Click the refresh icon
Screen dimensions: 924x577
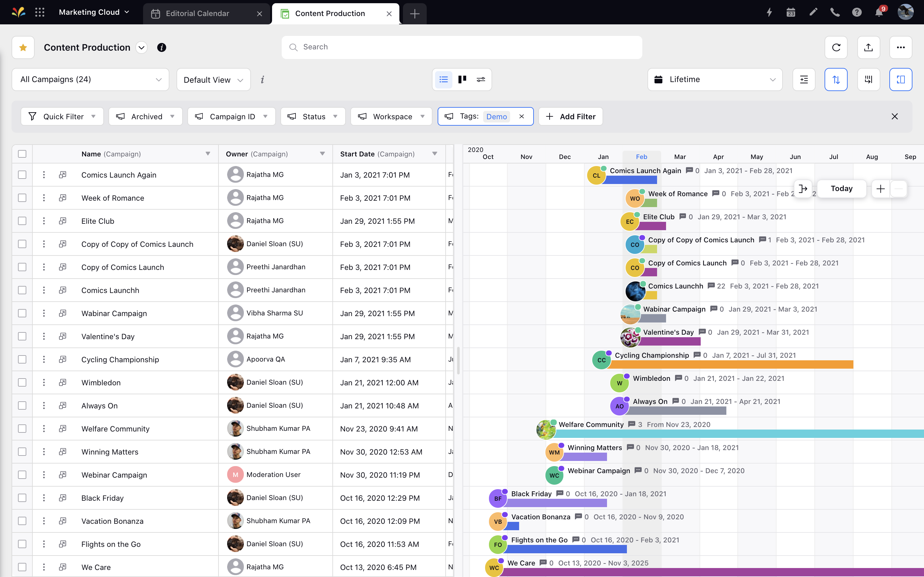pos(837,47)
